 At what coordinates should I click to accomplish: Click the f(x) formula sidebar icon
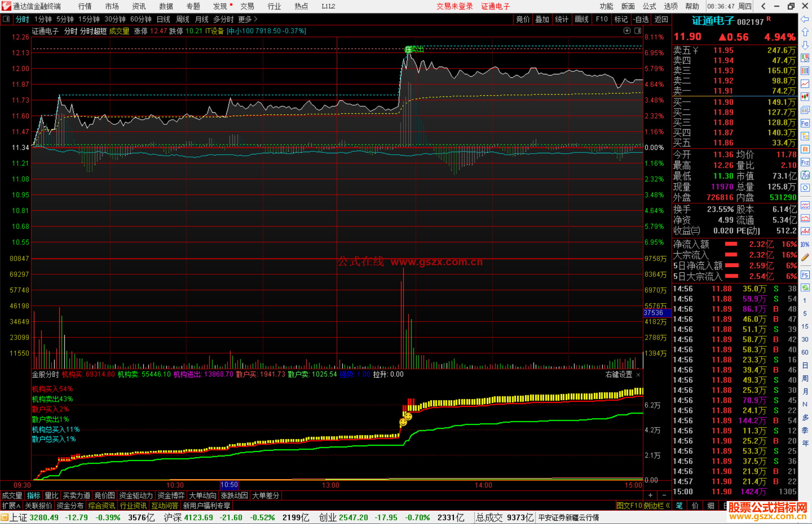click(x=805, y=175)
